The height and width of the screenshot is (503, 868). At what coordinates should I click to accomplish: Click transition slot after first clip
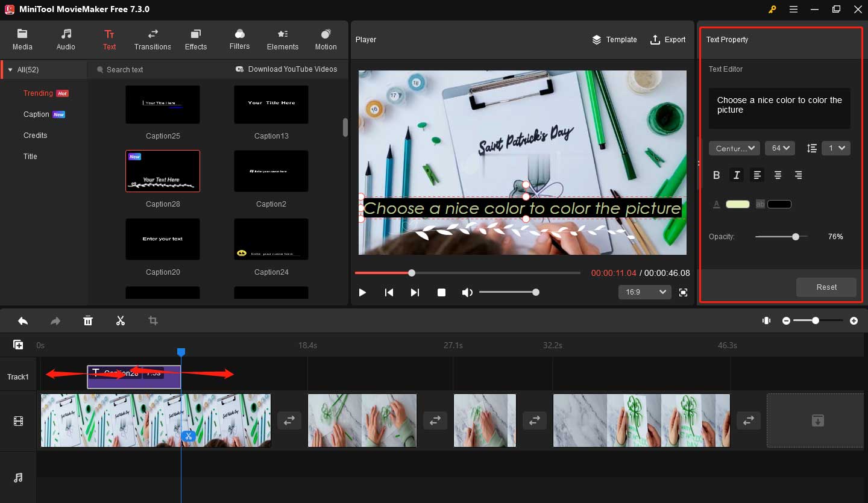(x=289, y=420)
